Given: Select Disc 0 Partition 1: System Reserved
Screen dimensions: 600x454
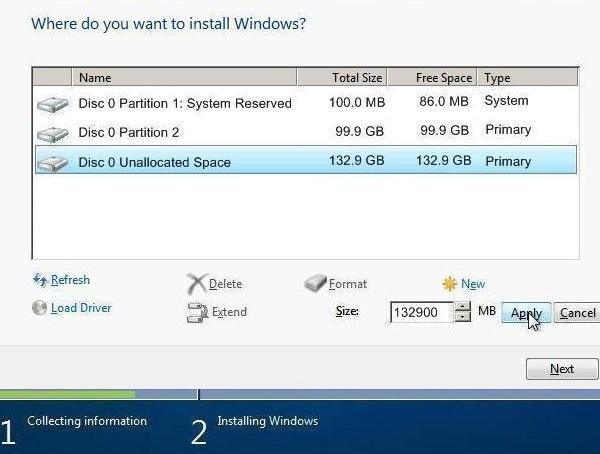Looking at the screenshot, I should click(306, 103).
